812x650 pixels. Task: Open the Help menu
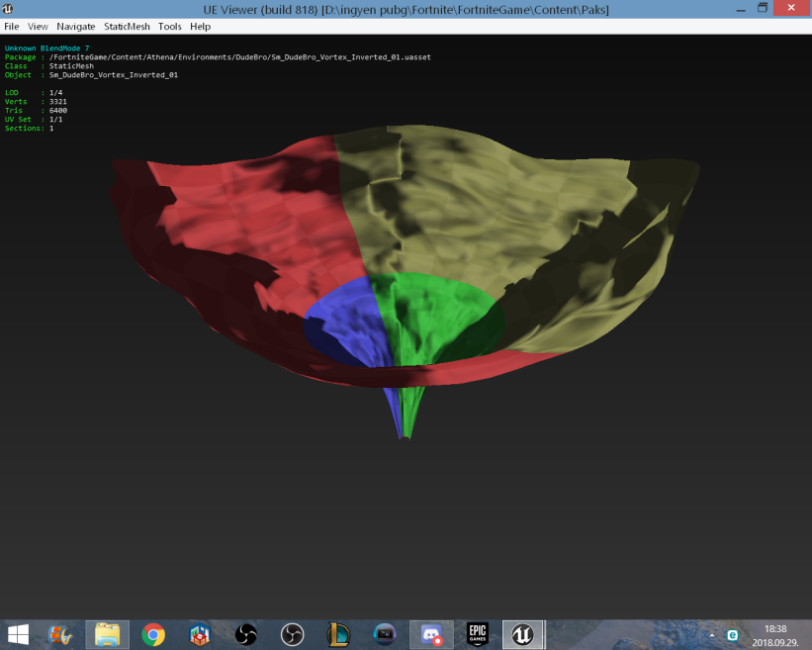(x=200, y=26)
